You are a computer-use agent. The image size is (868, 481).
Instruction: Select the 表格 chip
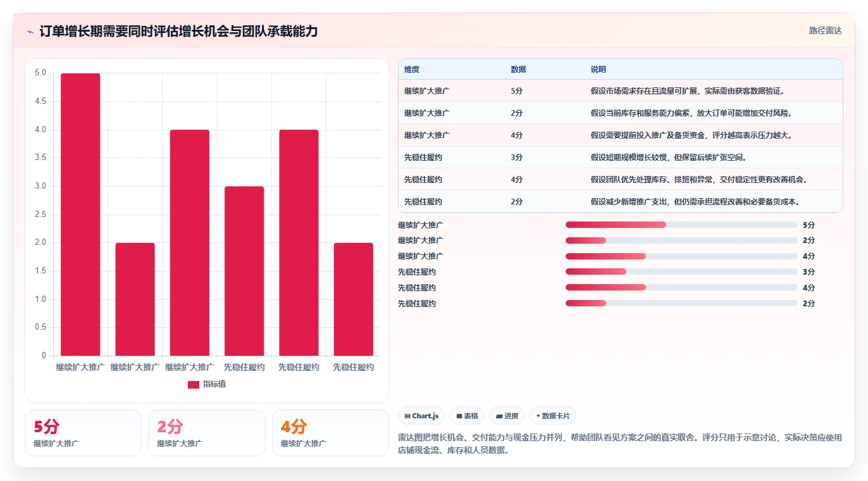coord(467,416)
